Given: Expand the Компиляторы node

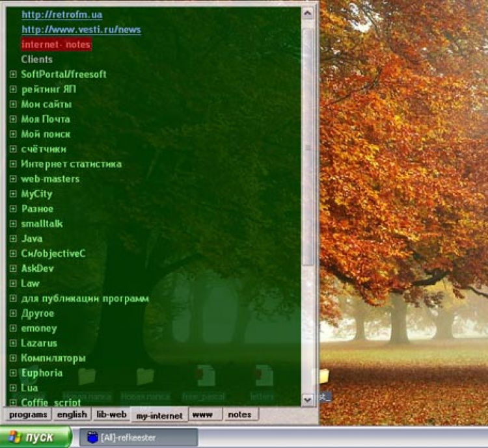Looking at the screenshot, I should point(13,358).
